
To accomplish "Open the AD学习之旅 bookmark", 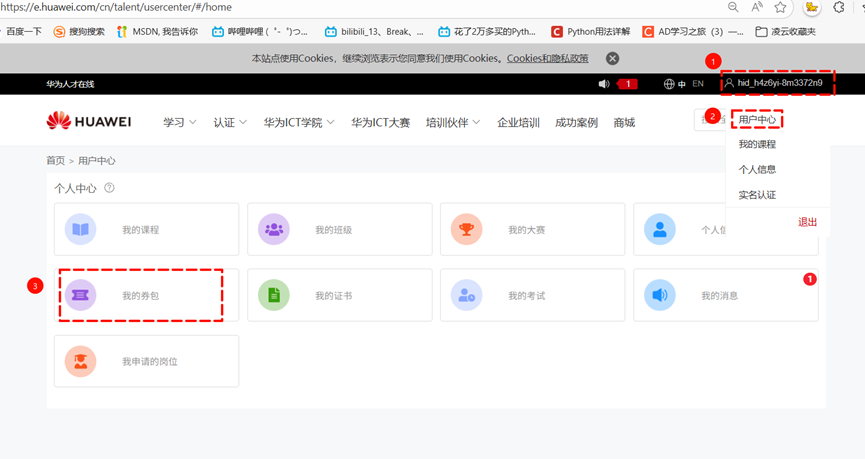I will point(693,31).
